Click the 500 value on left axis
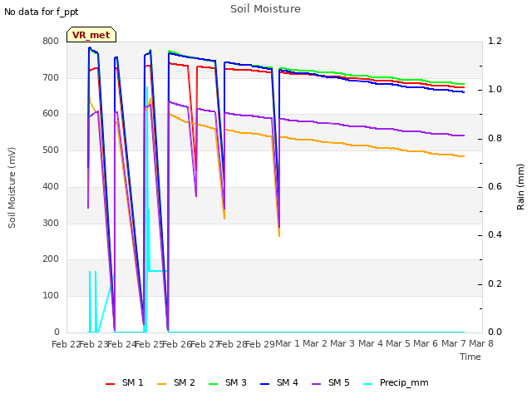Image resolution: width=532 pixels, height=399 pixels. coord(51,150)
